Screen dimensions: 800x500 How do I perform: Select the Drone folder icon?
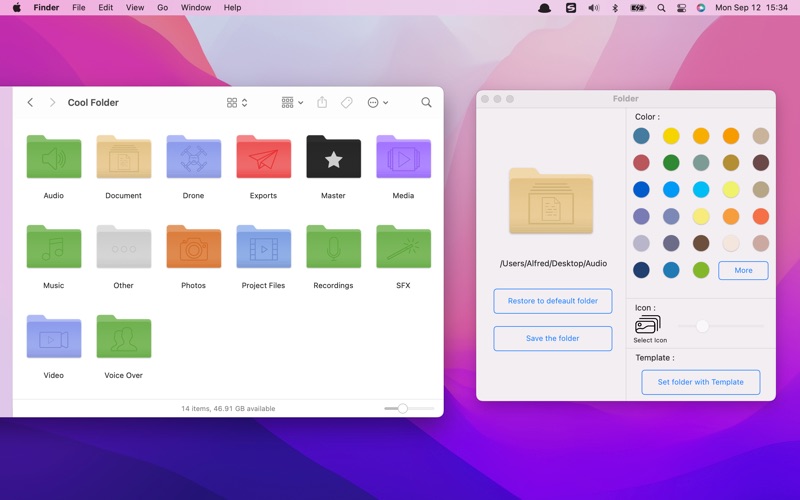click(x=193, y=157)
